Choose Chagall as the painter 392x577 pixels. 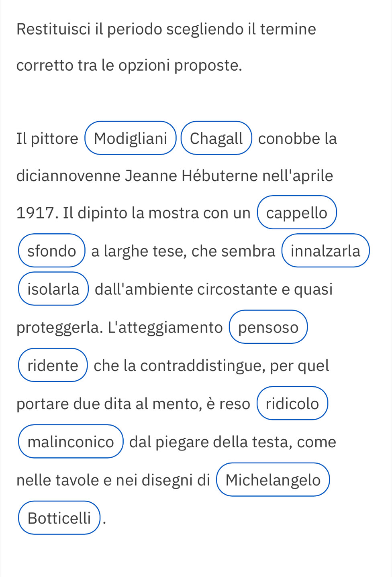point(216,138)
